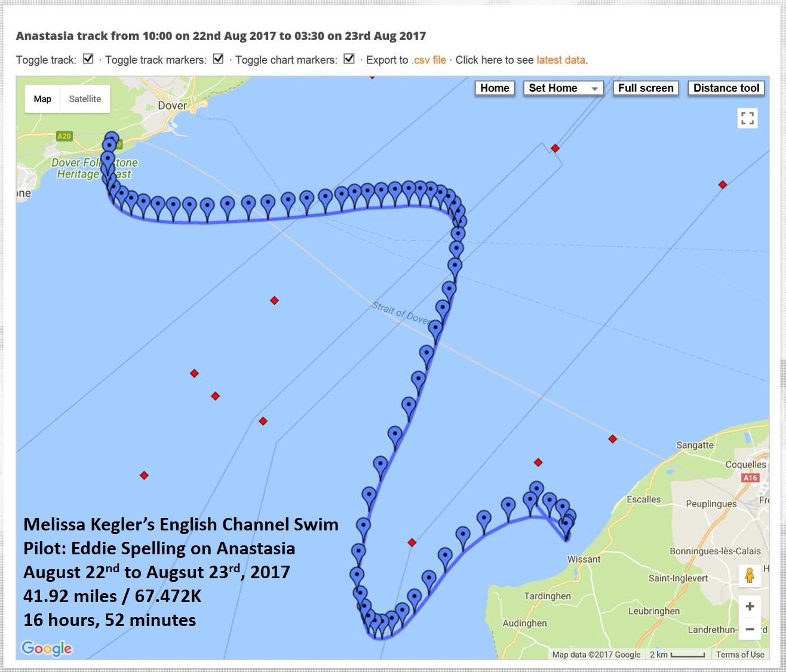Click the Street View pegman icon
The width and height of the screenshot is (786, 672).
pos(750,576)
